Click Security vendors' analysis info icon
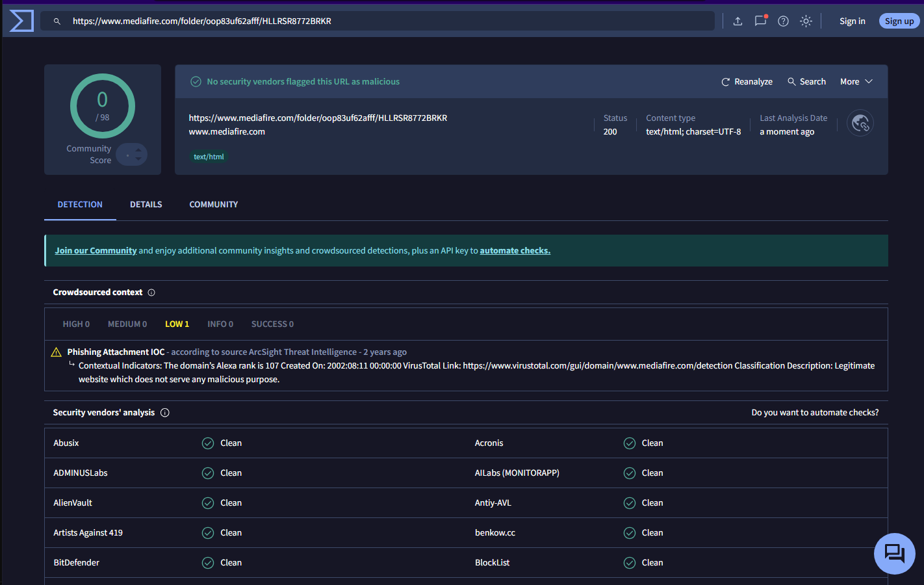924x585 pixels. pyautogui.click(x=165, y=413)
